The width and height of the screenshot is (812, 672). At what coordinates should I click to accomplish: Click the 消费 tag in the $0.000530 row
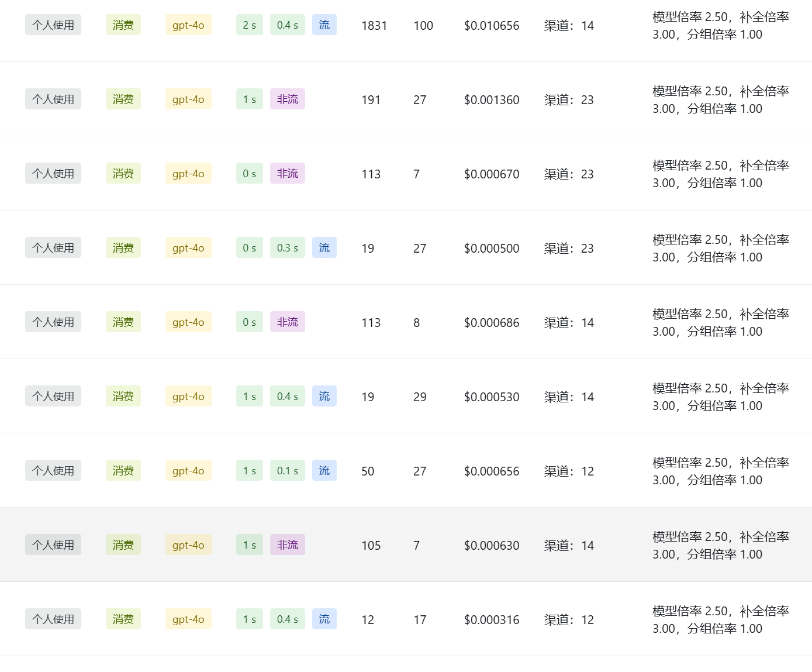click(123, 397)
